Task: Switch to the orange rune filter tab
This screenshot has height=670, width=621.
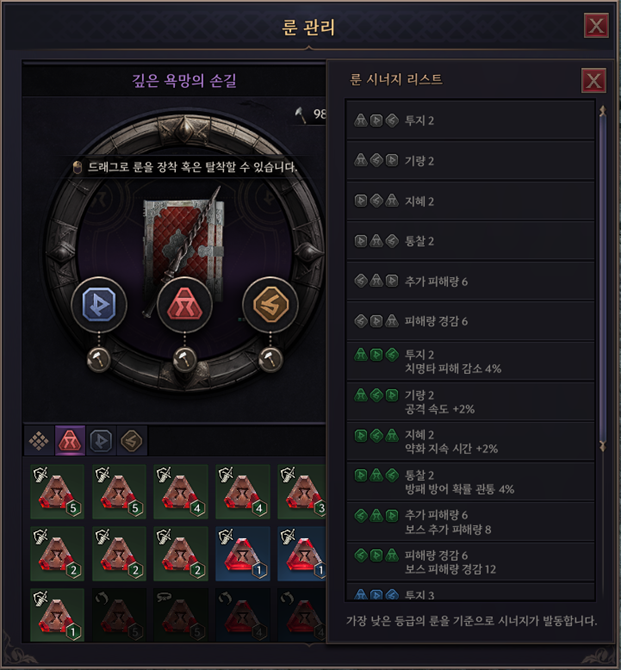Action: pos(132,441)
